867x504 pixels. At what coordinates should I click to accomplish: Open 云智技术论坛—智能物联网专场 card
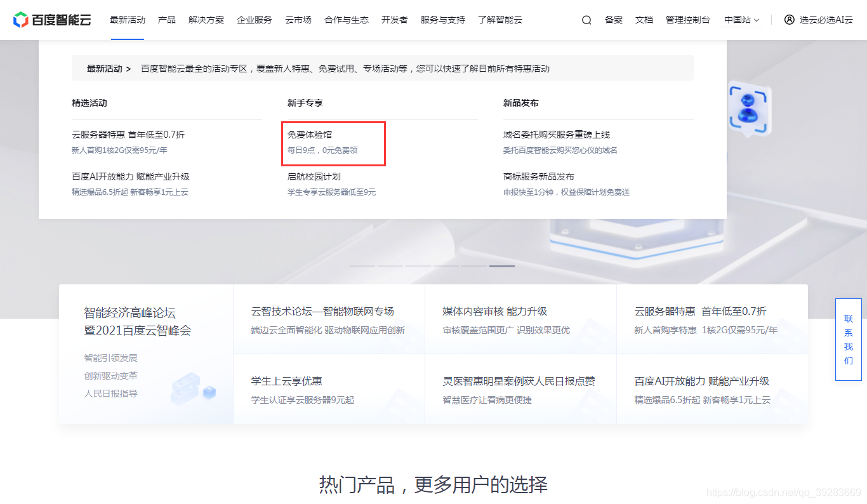(329, 319)
